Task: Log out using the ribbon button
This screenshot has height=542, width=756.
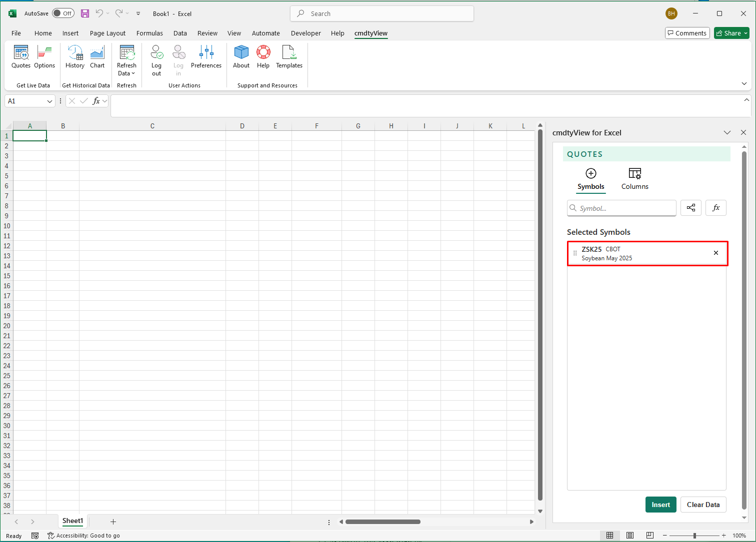Action: (x=156, y=60)
